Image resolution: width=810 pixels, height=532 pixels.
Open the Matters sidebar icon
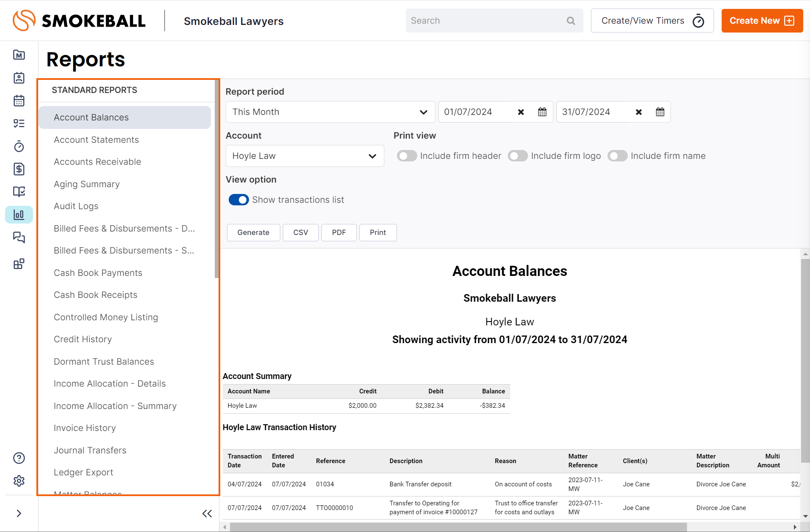(19, 55)
